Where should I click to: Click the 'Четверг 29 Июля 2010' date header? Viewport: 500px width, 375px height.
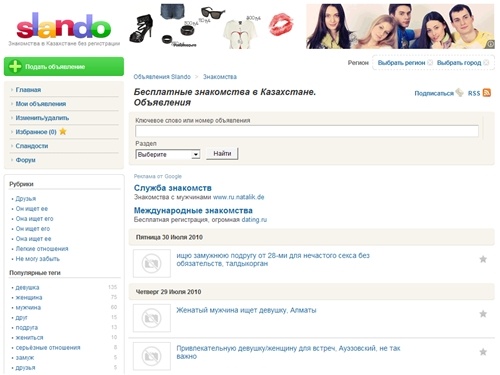(168, 292)
